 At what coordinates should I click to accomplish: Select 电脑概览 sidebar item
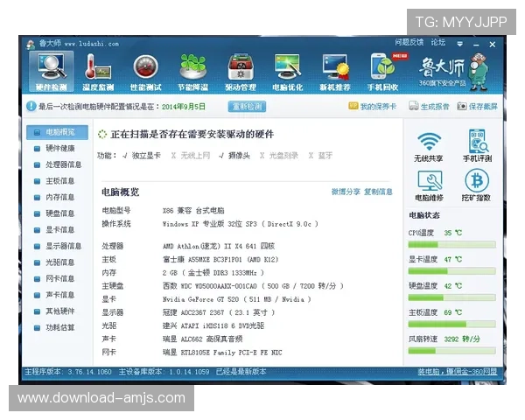[57, 132]
